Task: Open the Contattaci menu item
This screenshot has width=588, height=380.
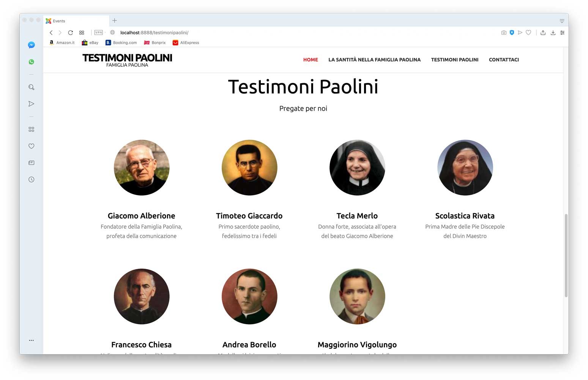Action: [504, 60]
